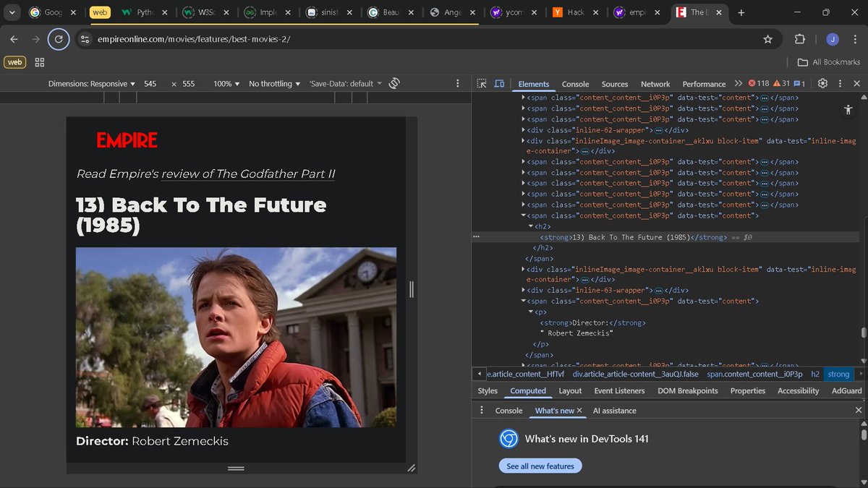The width and height of the screenshot is (868, 488).
Task: Click the Back To The Future movie image
Action: pos(236,338)
